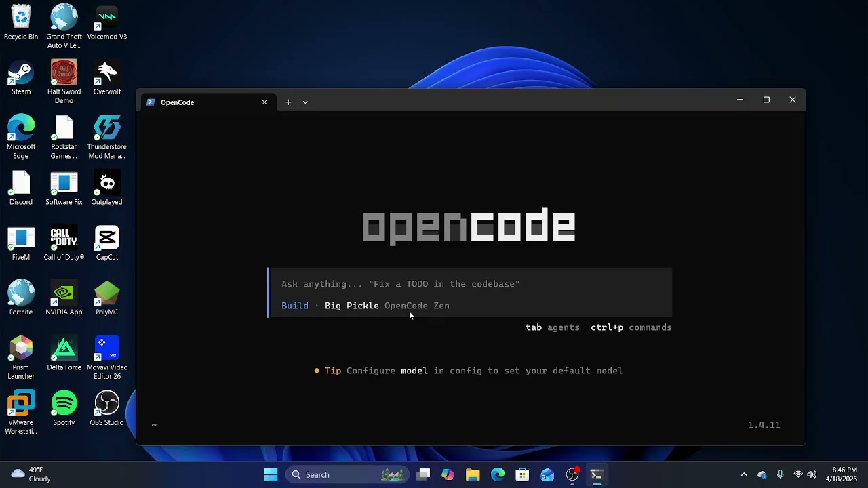Image resolution: width=868 pixels, height=488 pixels.
Task: Open the OneDrive tray icon
Action: click(762, 474)
